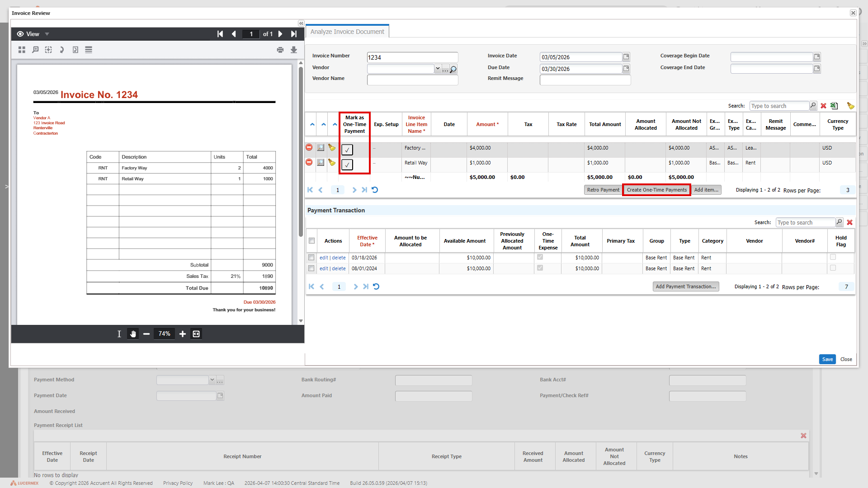Clear Payment Transaction search with red X
868x488 pixels.
tap(850, 222)
